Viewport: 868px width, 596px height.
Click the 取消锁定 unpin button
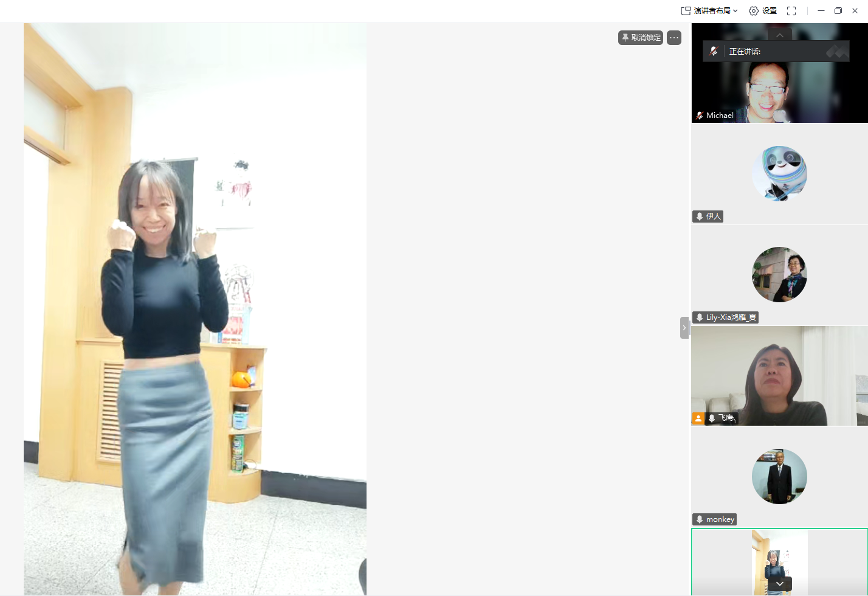(x=641, y=38)
